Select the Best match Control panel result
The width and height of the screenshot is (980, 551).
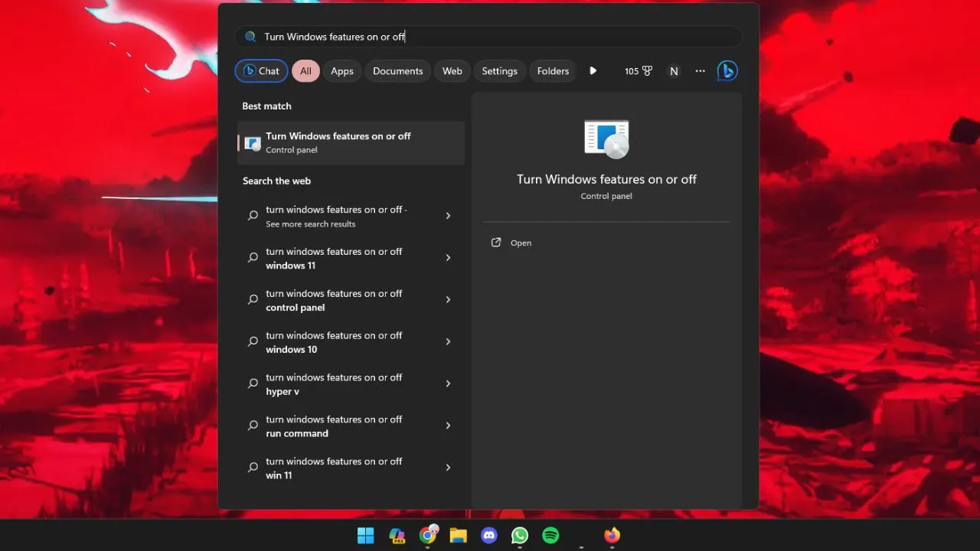[351, 142]
